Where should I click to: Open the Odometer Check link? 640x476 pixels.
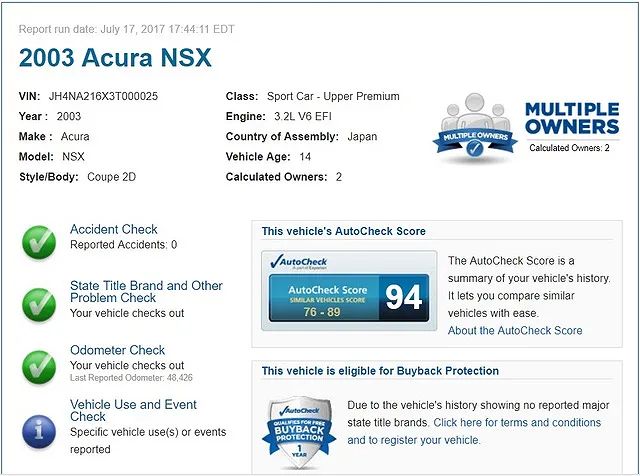117,350
